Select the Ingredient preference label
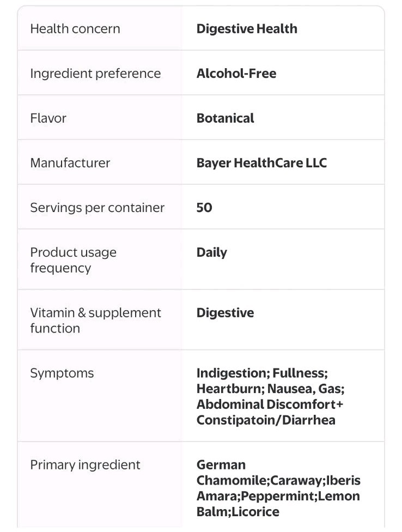 [95, 74]
